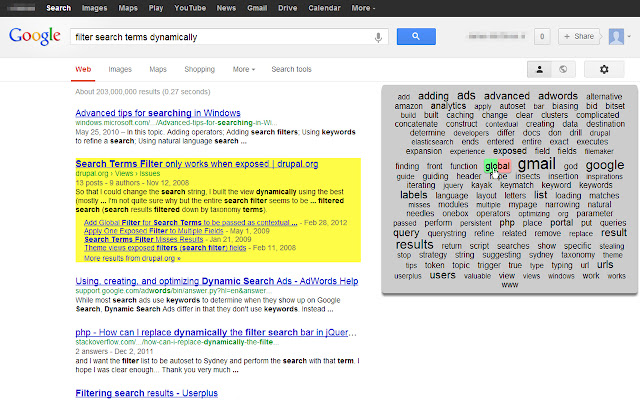Select 'adwords' in tag cloud
The image size is (640, 400).
click(x=558, y=96)
